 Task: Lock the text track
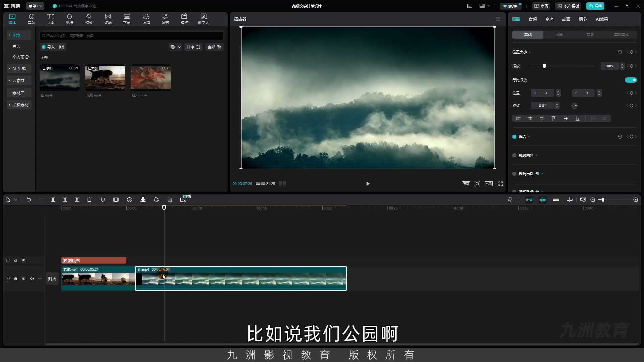[16, 260]
